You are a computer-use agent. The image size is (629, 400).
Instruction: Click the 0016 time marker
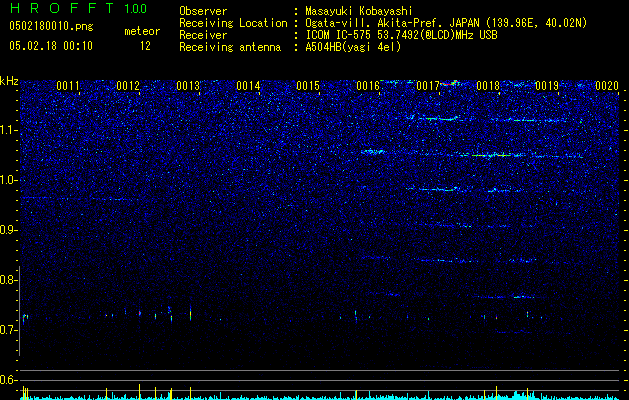point(368,86)
